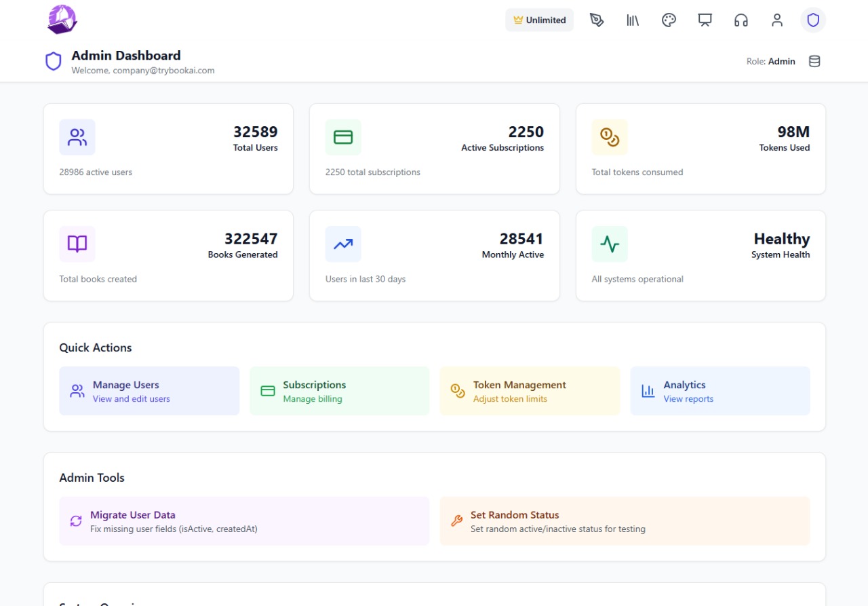
Task: Open the library books icon
Action: pyautogui.click(x=633, y=20)
